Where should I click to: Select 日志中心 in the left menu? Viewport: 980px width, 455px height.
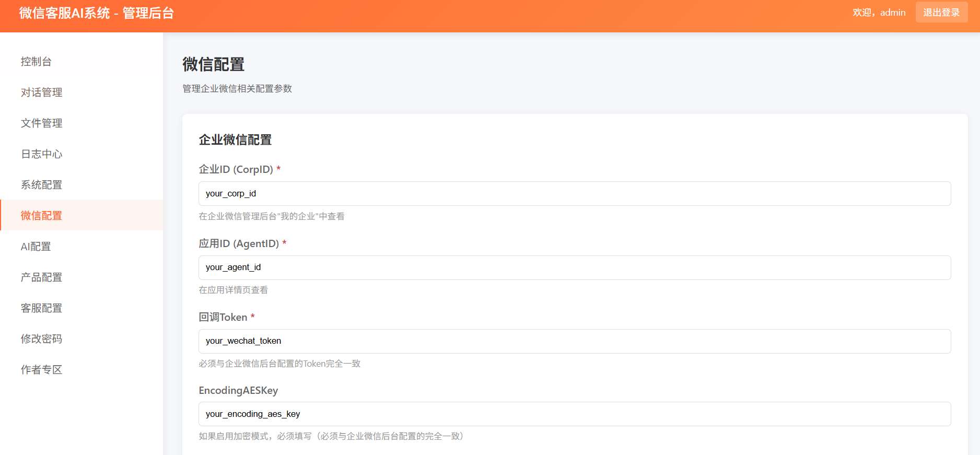[x=41, y=154]
